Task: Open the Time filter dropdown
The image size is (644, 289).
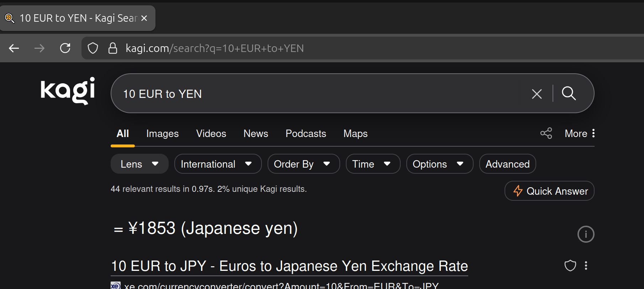Action: point(373,164)
